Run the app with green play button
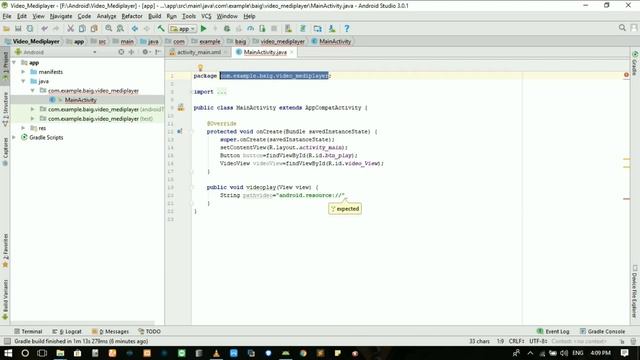The height and width of the screenshot is (360, 640). click(203, 29)
